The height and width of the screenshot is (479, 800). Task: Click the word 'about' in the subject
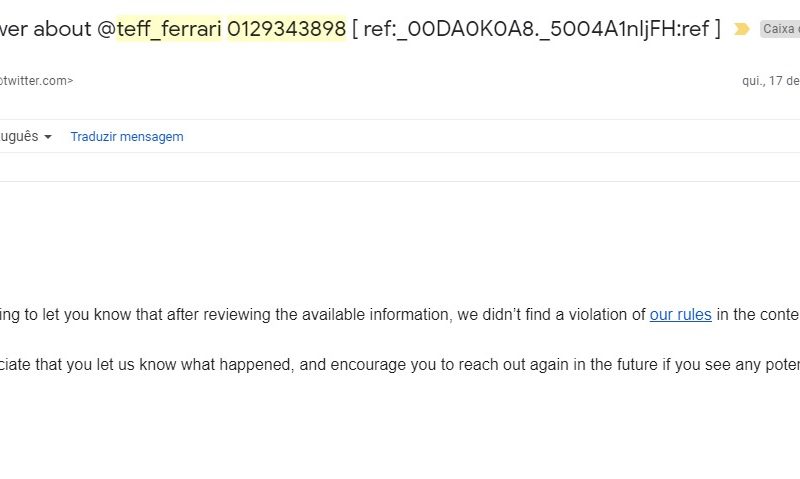(x=63, y=29)
